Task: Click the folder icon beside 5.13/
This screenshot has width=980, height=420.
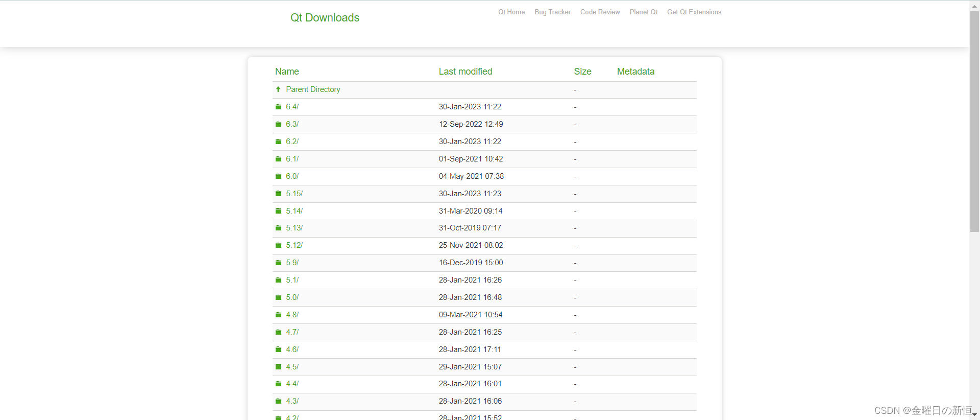Action: [x=278, y=228]
